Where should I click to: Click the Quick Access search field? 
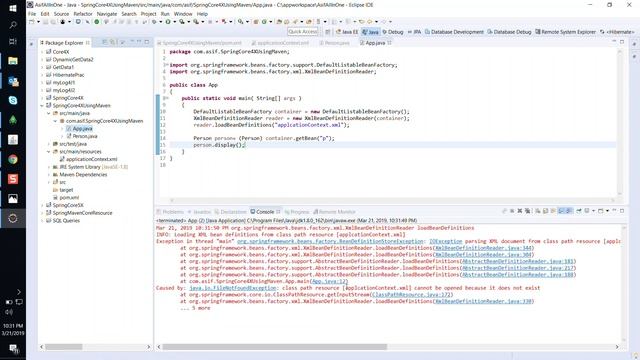click(302, 32)
